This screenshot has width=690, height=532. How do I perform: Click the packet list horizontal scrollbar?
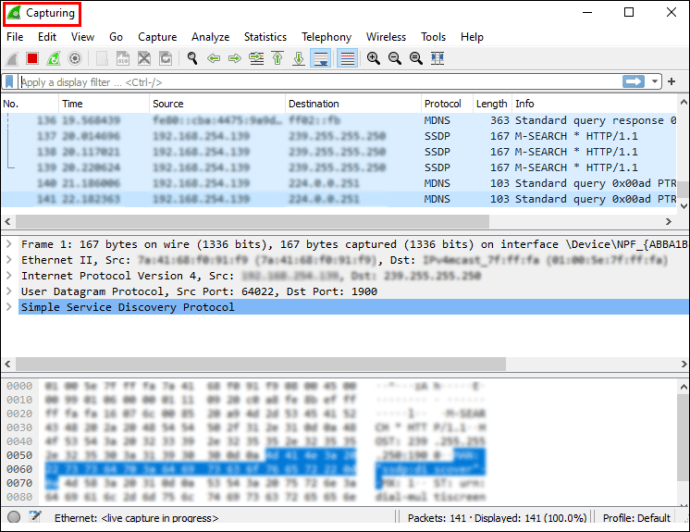click(252, 221)
